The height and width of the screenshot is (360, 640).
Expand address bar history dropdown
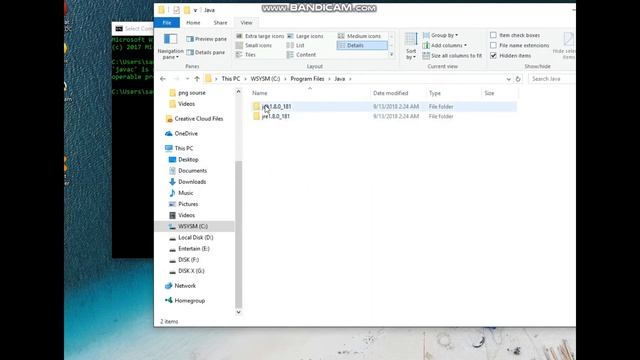click(508, 79)
